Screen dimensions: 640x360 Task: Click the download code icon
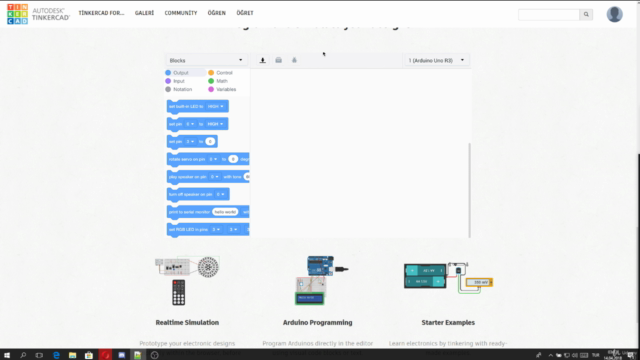coord(262,60)
